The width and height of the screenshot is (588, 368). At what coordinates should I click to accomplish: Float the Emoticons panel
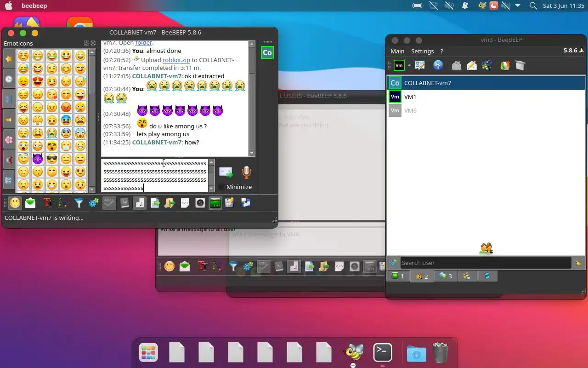(86, 43)
